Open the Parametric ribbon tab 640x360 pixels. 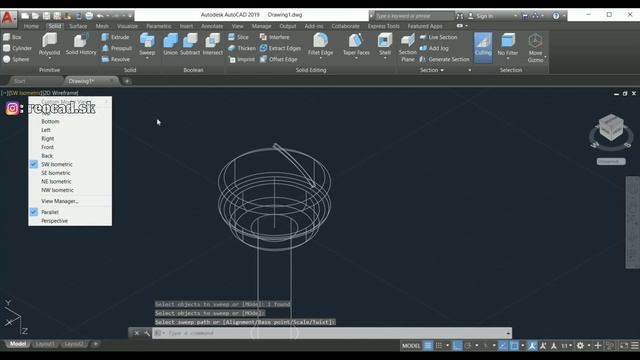point(158,26)
